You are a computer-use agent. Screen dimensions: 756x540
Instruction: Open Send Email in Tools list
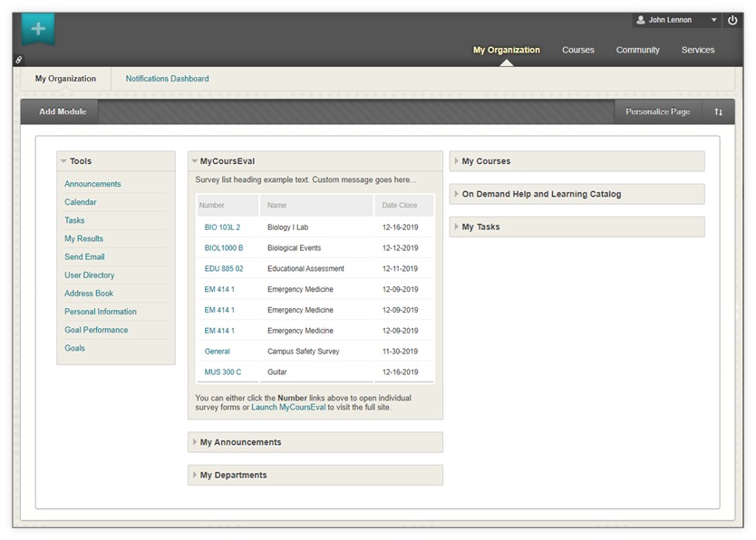84,257
